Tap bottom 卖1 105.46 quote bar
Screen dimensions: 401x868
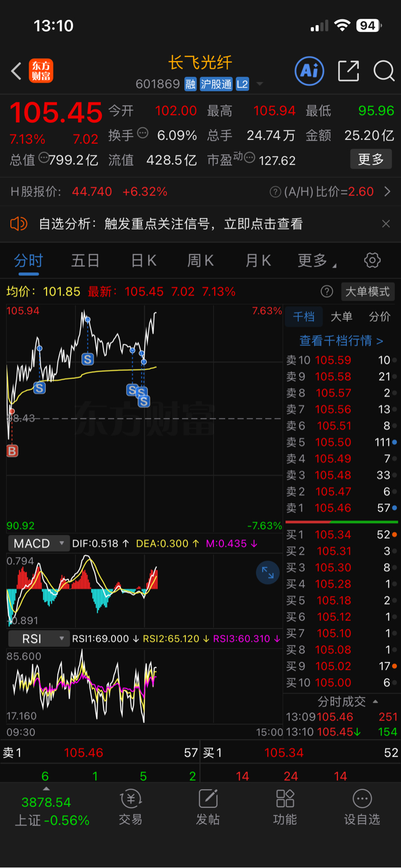[x=100, y=753]
